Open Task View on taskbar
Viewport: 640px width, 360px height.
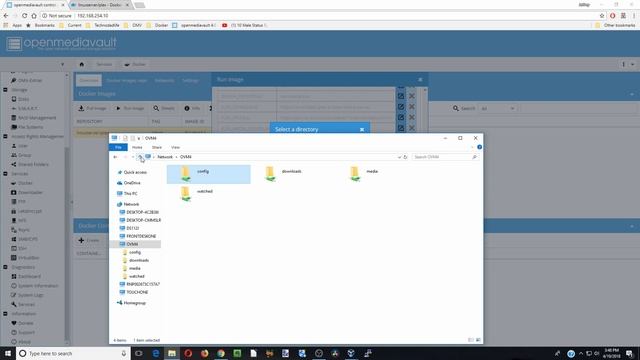coord(139,353)
